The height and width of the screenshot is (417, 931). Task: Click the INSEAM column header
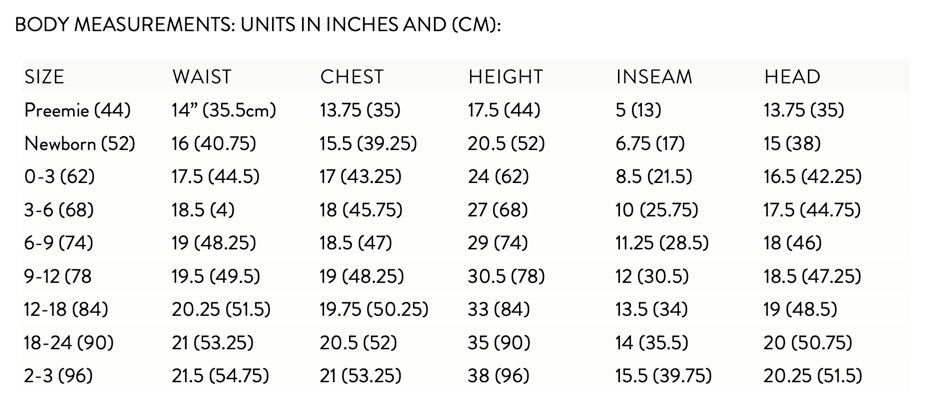(654, 77)
